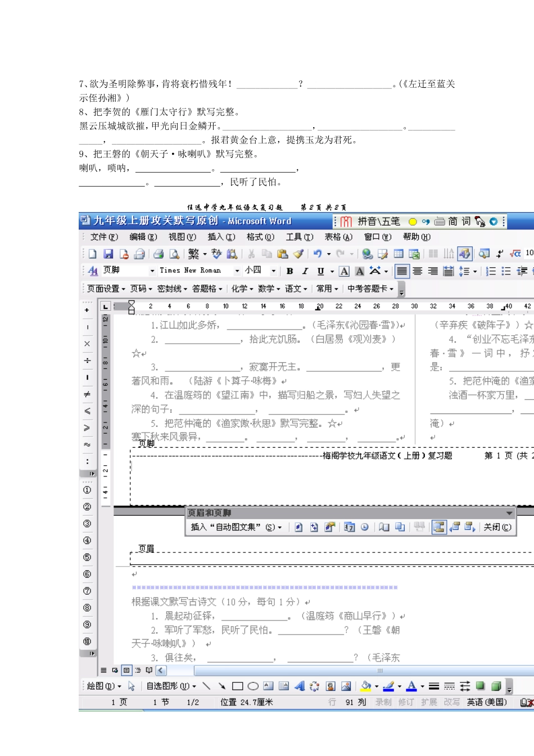Open Page Setup from header footer toolbar
534x756 pixels.
[384, 527]
